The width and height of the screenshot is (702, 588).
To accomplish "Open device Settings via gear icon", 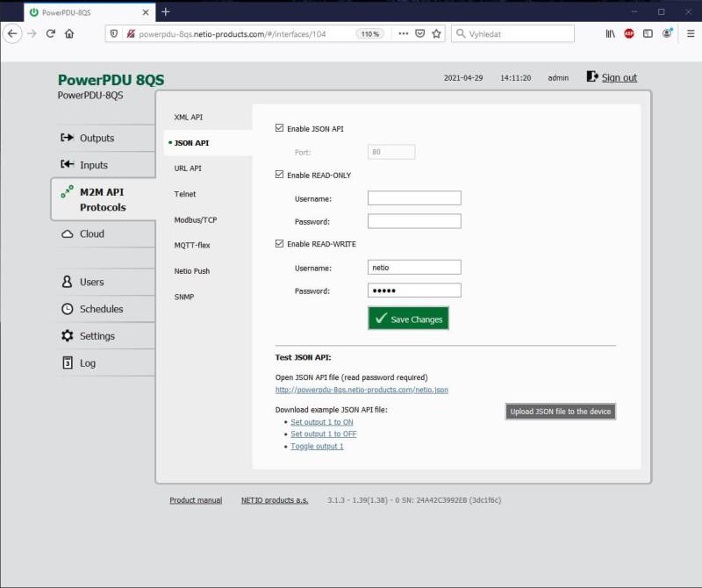I will coord(66,335).
